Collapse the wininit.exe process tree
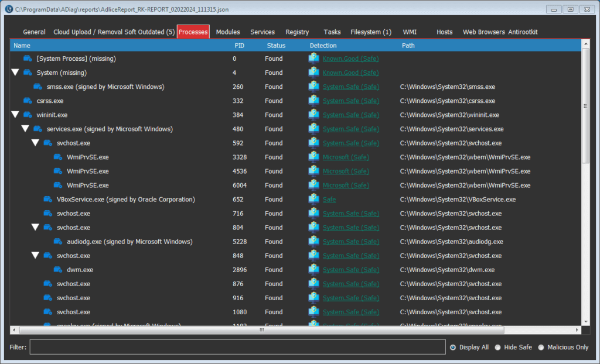 coord(15,115)
